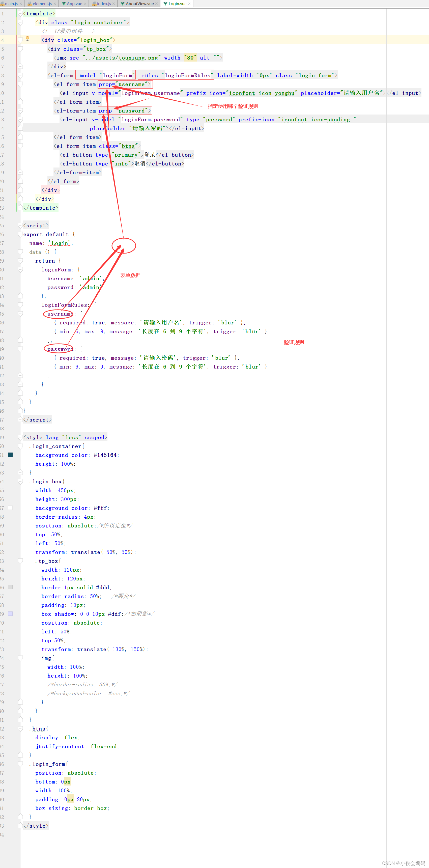Collapse the el-form-item btns block

coord(20,146)
